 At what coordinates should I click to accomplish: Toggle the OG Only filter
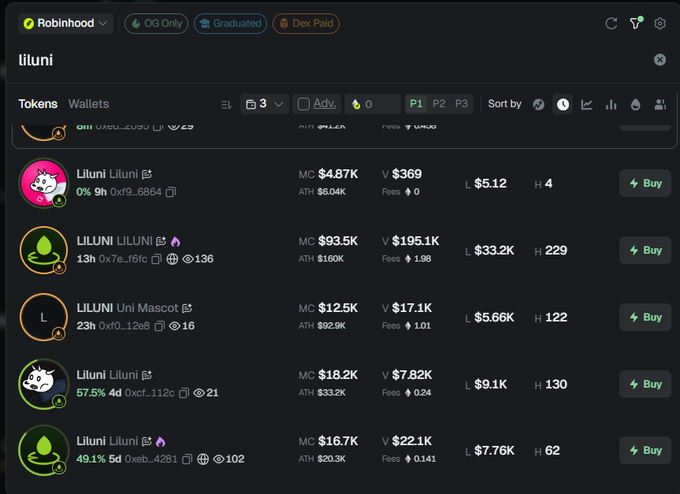coord(157,23)
